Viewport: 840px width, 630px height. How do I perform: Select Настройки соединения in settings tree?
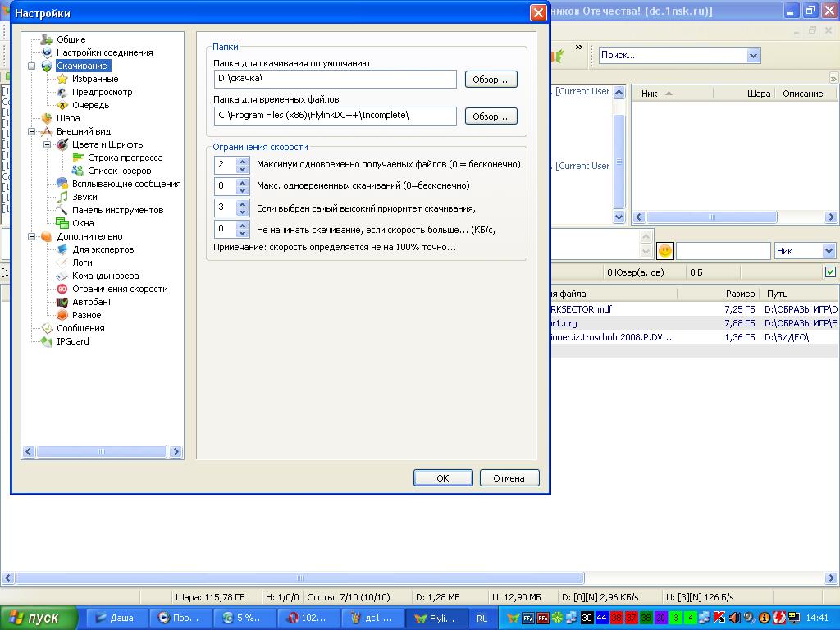pyautogui.click(x=104, y=52)
